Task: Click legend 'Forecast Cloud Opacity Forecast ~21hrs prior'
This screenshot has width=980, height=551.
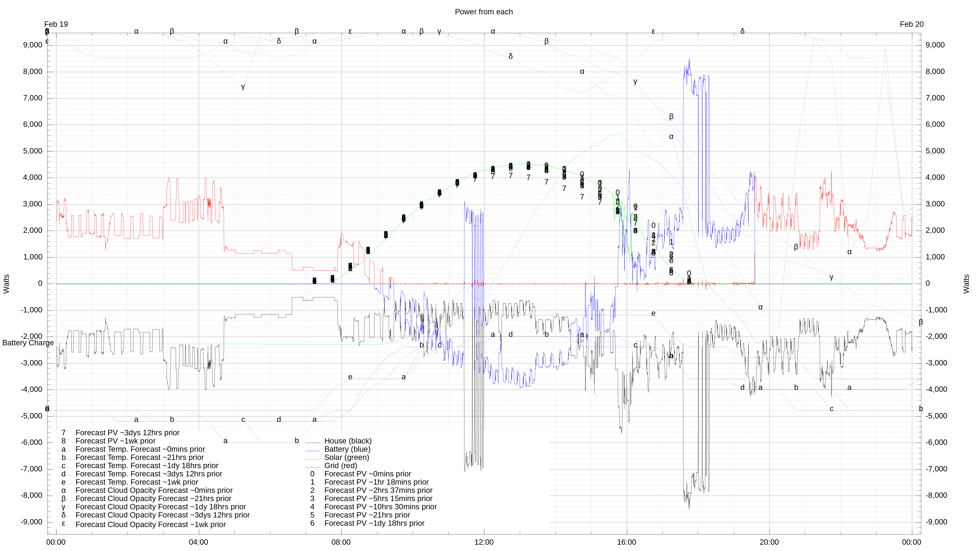Action: [x=153, y=499]
